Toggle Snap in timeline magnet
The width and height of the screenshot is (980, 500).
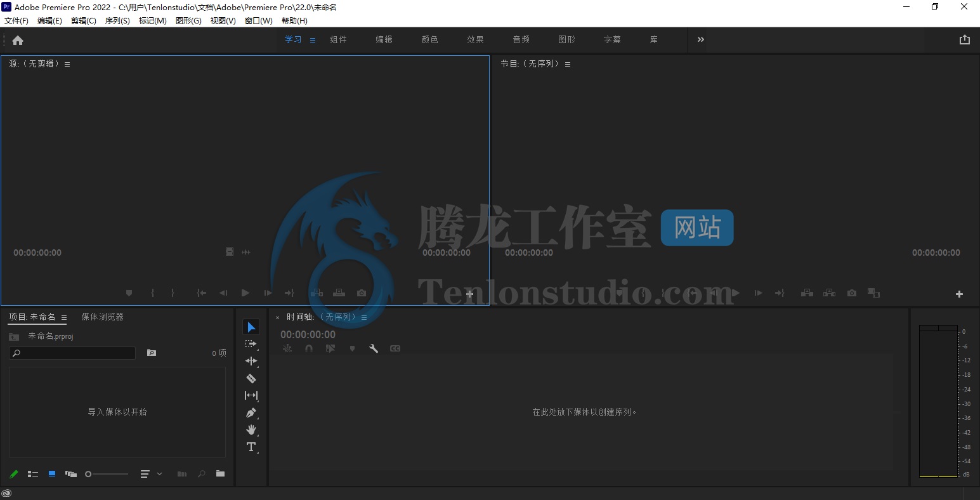pyautogui.click(x=309, y=348)
